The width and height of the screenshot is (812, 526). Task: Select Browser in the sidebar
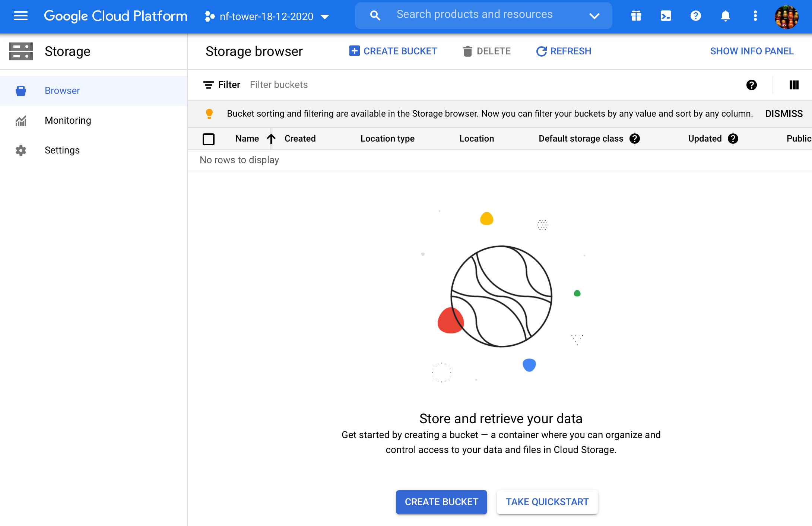point(62,91)
